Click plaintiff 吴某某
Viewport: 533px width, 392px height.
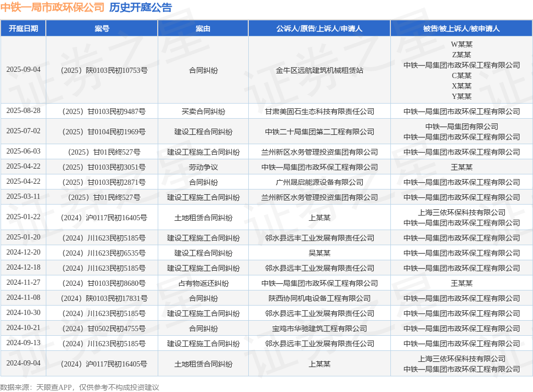319,254
